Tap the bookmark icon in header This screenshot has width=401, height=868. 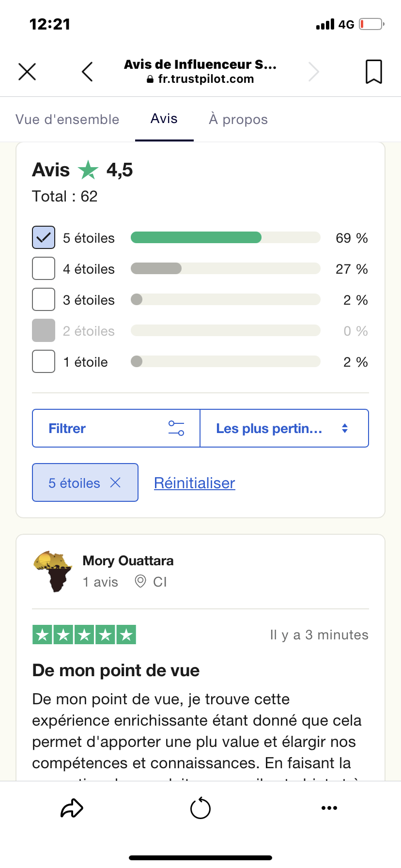coord(373,72)
